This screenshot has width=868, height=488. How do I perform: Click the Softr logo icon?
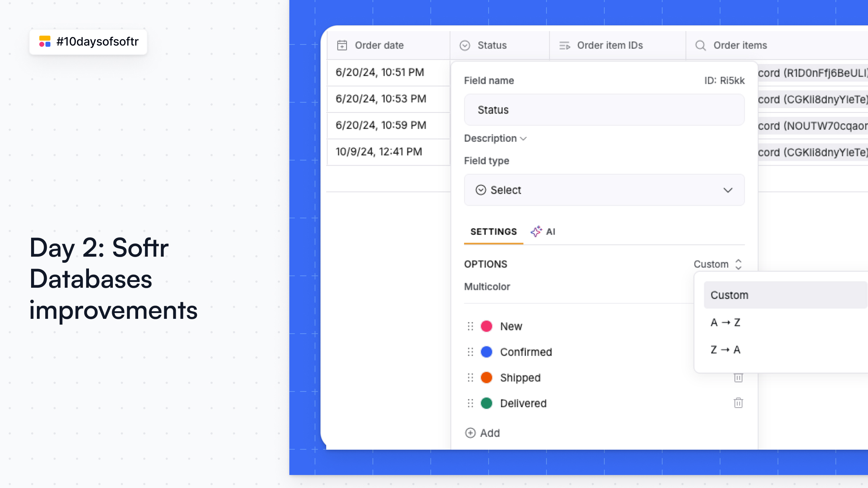pos(45,42)
